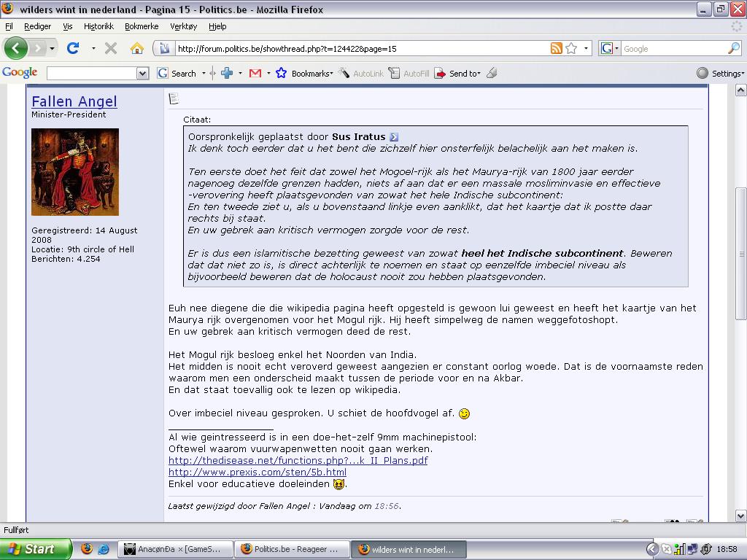The width and height of the screenshot is (747, 560).
Task: Click the Gmail dropdown arrow
Action: point(268,74)
